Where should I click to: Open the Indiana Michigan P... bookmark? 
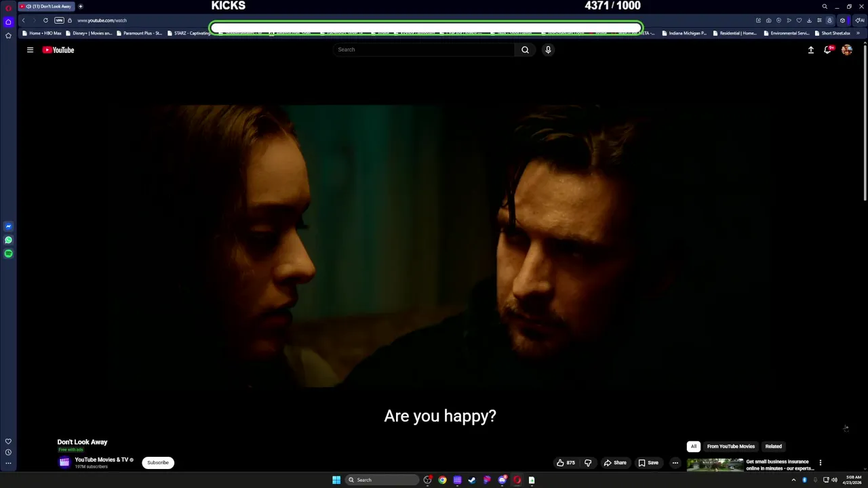click(684, 33)
